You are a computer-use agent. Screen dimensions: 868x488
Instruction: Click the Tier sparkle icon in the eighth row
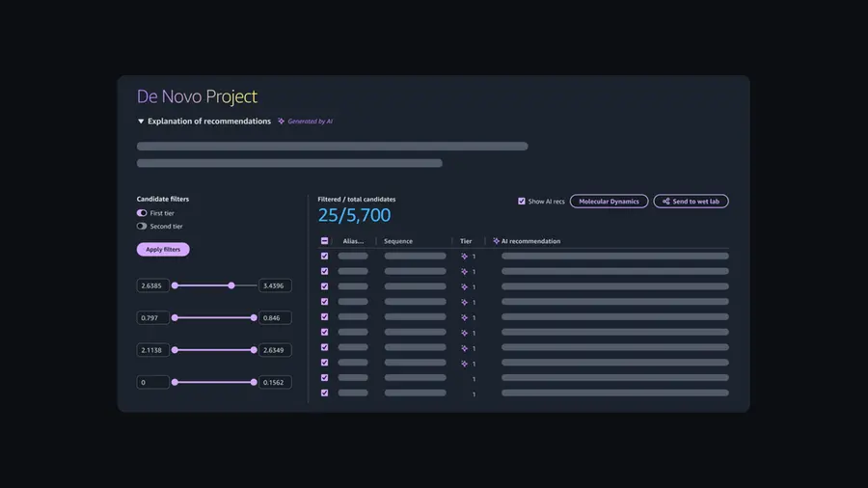click(x=465, y=364)
